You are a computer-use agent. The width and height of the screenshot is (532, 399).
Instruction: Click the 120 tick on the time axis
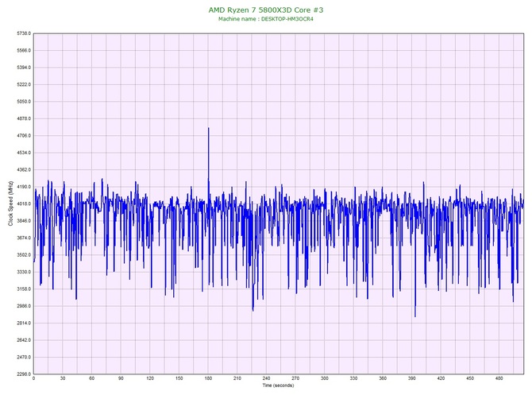pos(150,378)
